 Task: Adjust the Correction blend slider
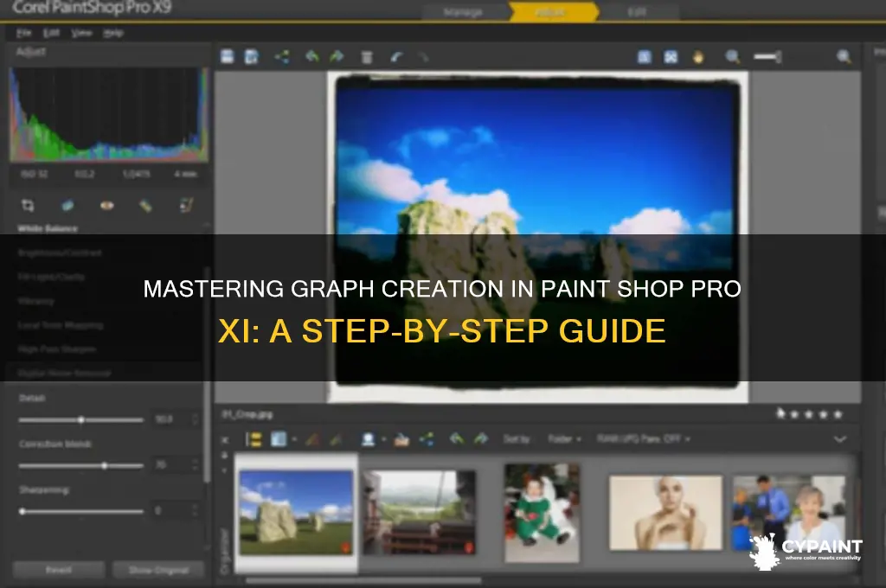pos(80,465)
